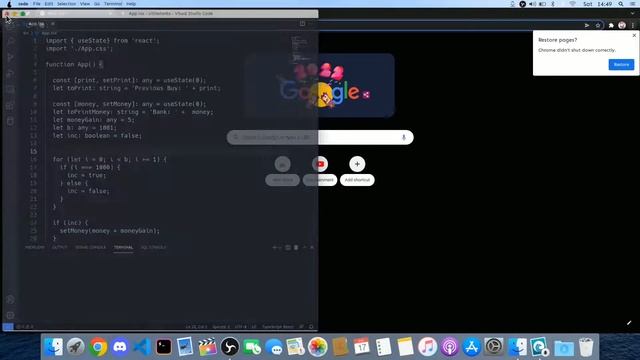Open Help menu in menu bar
This screenshot has width=640, height=360.
tap(131, 4)
